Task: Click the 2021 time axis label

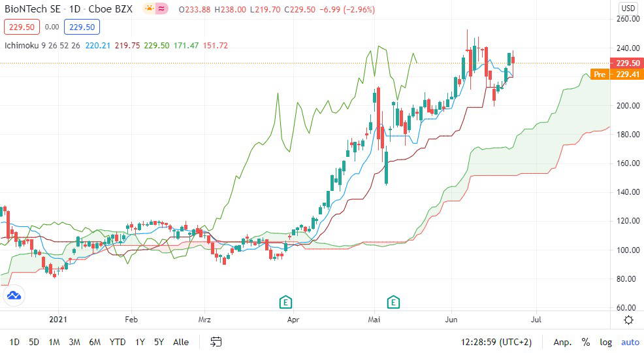Action: pyautogui.click(x=58, y=319)
